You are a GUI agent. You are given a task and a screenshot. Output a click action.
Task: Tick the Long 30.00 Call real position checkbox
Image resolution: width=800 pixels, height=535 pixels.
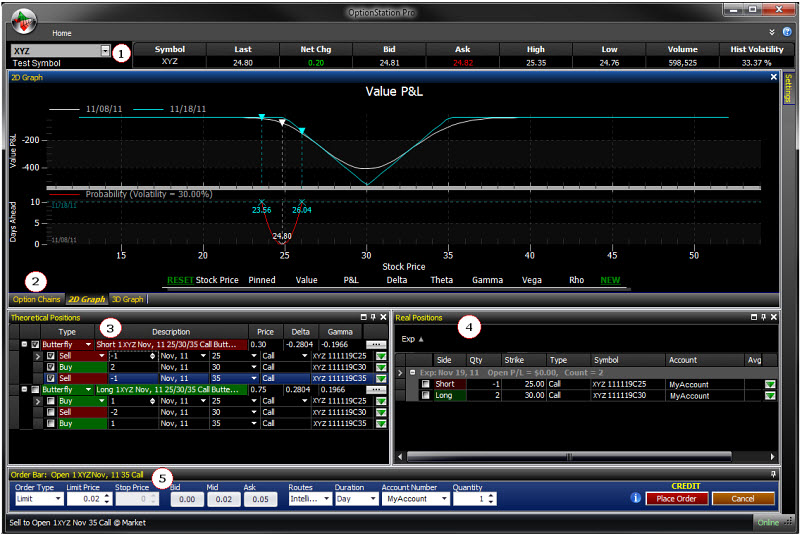pos(425,396)
